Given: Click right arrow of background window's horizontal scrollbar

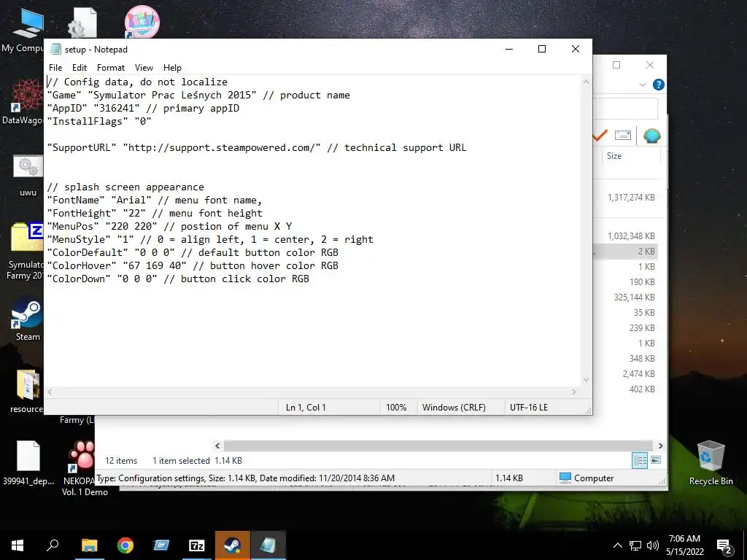Looking at the screenshot, I should [660, 446].
